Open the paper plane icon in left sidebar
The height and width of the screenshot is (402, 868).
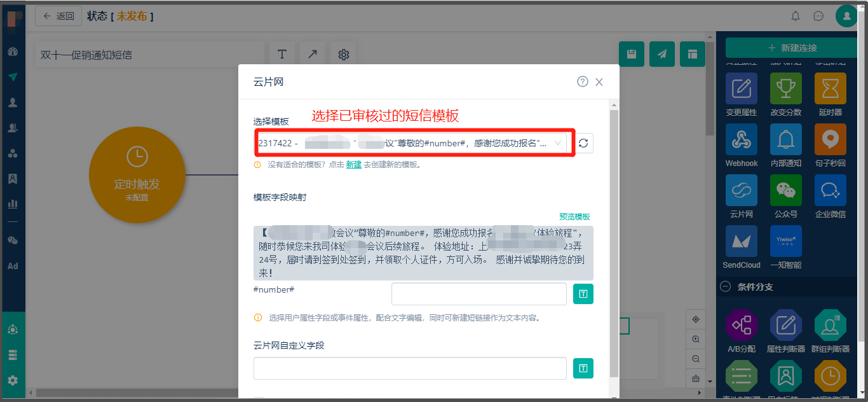[x=13, y=77]
